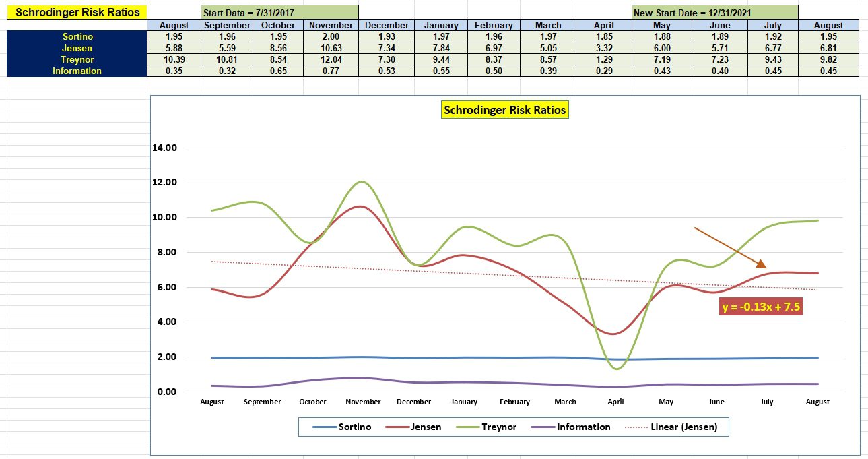
Task: Click the 14.00 label on vertical axis
Action: [x=165, y=148]
